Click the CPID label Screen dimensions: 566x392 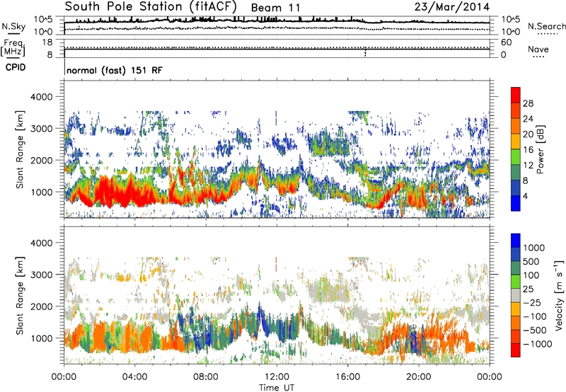(x=16, y=67)
